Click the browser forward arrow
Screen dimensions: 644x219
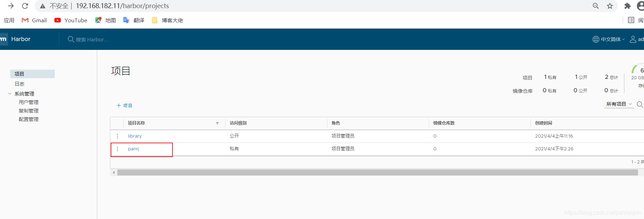click(11, 6)
